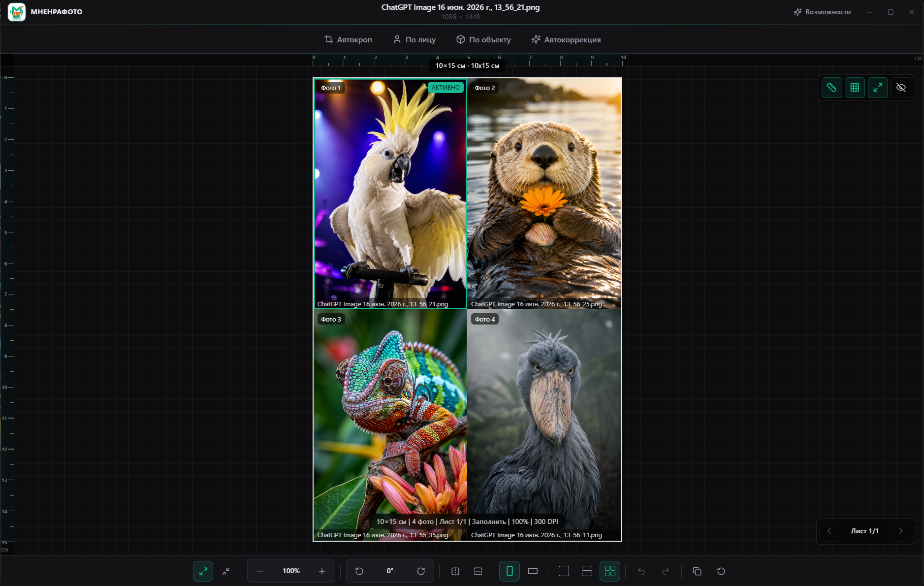
Task: Decrease zoom with the minus button
Action: point(260,571)
